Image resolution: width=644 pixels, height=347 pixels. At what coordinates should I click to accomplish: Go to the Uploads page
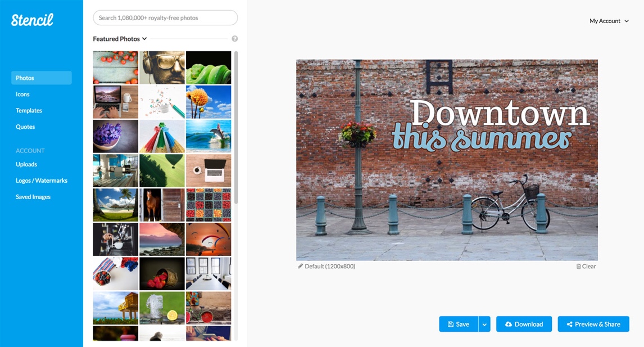pyautogui.click(x=26, y=164)
